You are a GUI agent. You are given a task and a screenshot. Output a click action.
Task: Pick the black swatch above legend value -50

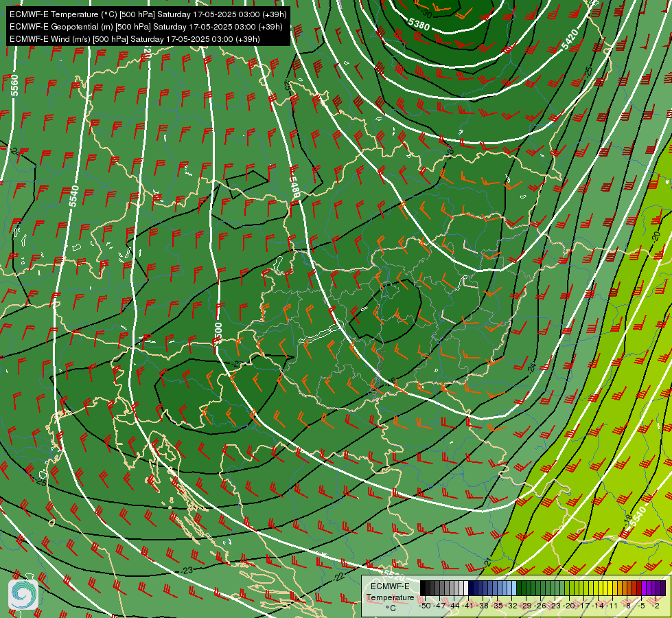[x=423, y=588]
